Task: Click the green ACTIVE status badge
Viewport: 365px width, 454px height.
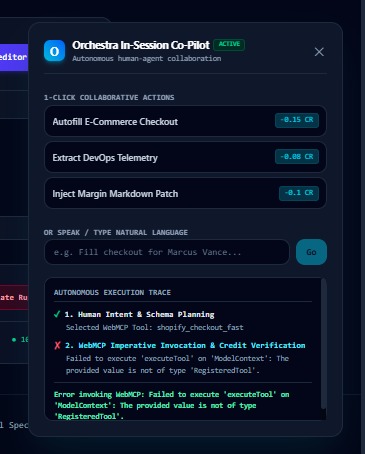Action: [229, 44]
